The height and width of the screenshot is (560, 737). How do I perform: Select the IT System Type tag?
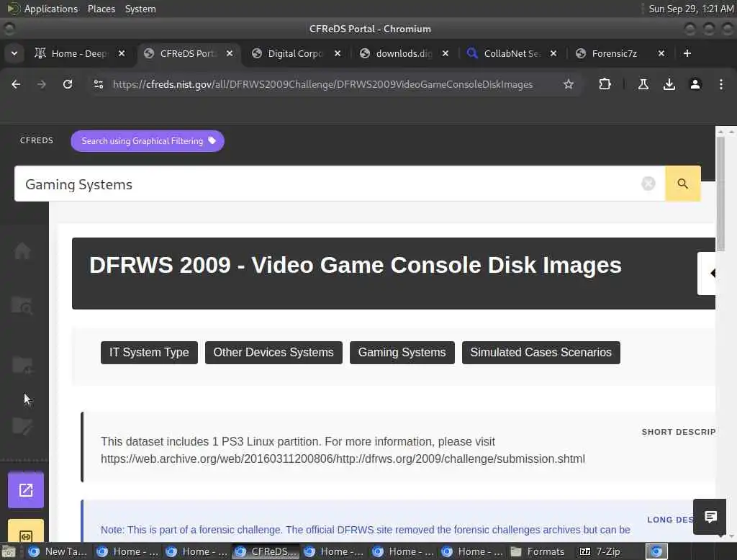[149, 353]
